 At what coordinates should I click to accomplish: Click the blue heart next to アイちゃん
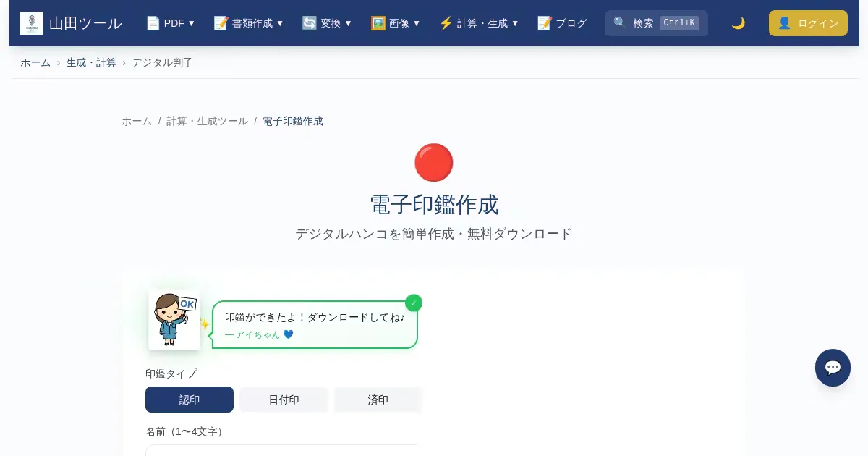(x=289, y=334)
